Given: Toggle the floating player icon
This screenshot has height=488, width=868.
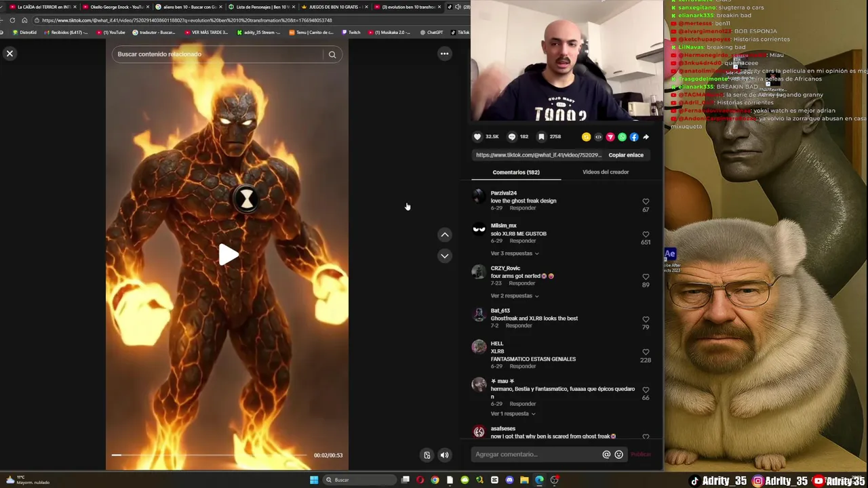Looking at the screenshot, I should [x=427, y=455].
